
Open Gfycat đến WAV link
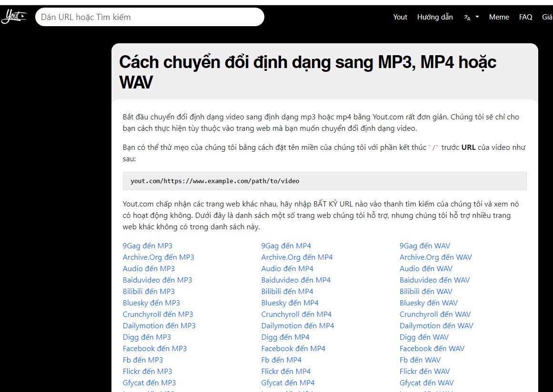tap(427, 383)
